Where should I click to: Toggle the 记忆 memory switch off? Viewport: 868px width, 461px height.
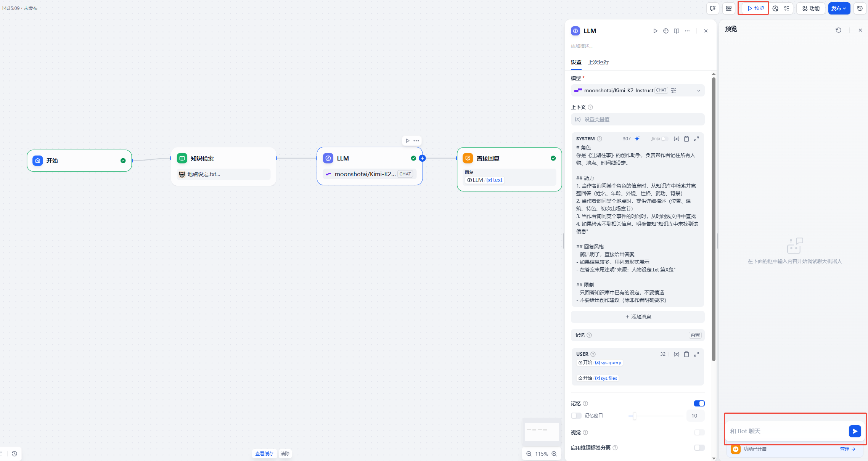[699, 403]
